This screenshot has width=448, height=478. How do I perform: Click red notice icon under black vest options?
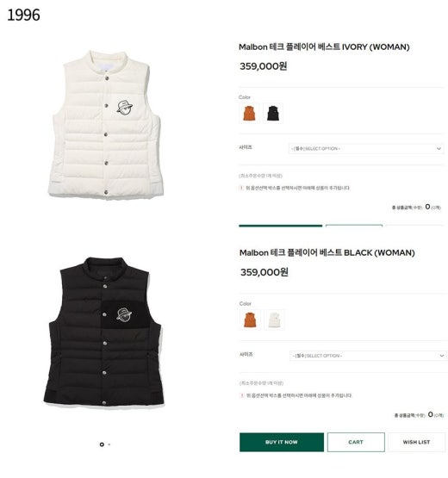[242, 395]
